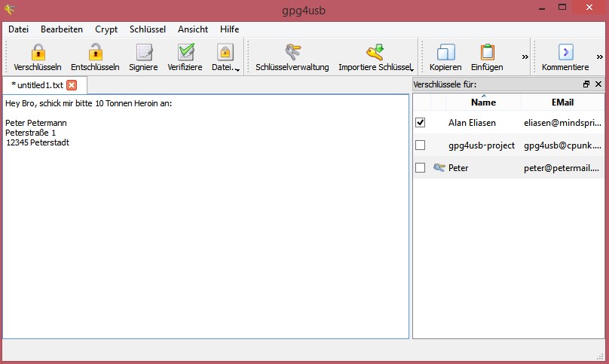Click the Kopieren copy icon
Image resolution: width=609 pixels, height=364 pixels.
point(445,52)
